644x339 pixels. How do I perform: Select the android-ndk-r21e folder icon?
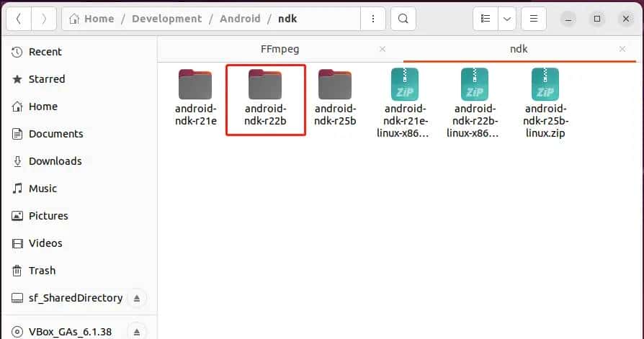tap(195, 84)
